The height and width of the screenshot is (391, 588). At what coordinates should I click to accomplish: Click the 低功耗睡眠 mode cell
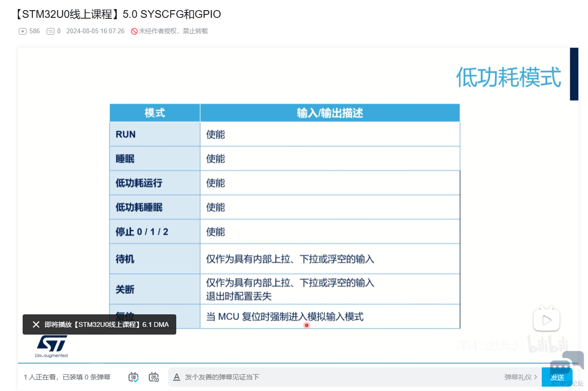155,207
